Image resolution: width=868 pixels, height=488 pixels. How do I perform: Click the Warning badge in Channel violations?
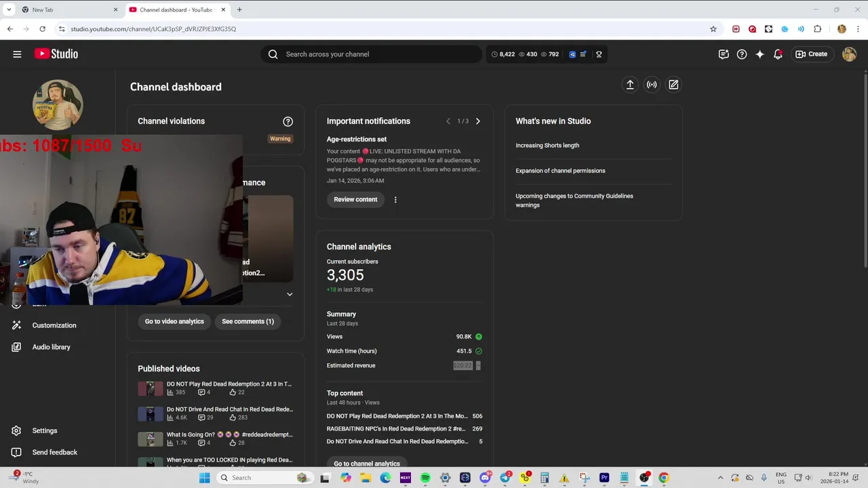tap(280, 138)
